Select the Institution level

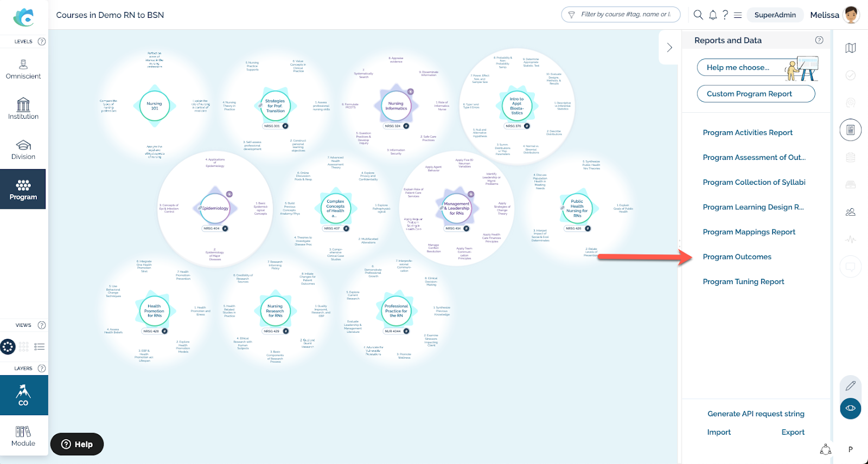pos(23,108)
